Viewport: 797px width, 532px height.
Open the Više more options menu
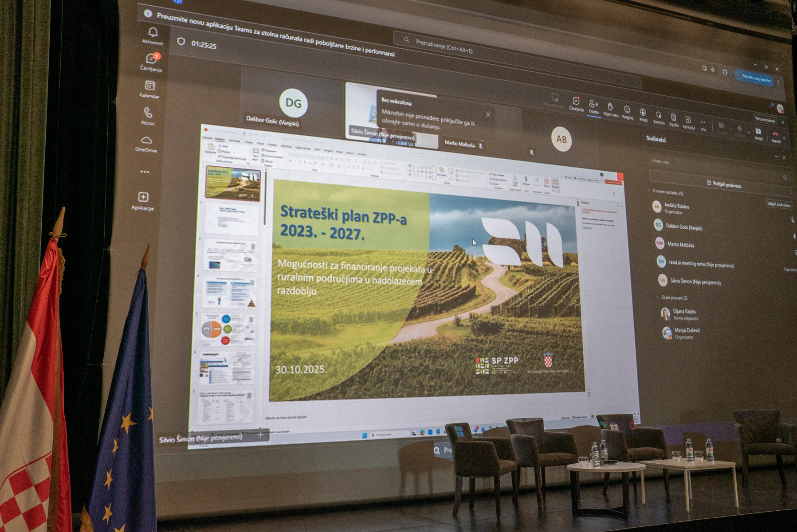coord(703,123)
